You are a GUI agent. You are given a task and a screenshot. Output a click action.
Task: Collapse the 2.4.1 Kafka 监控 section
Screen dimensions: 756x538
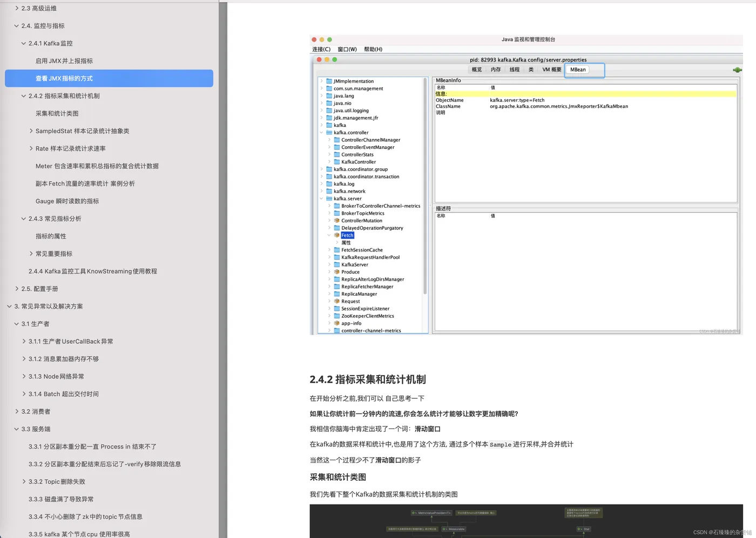(24, 43)
